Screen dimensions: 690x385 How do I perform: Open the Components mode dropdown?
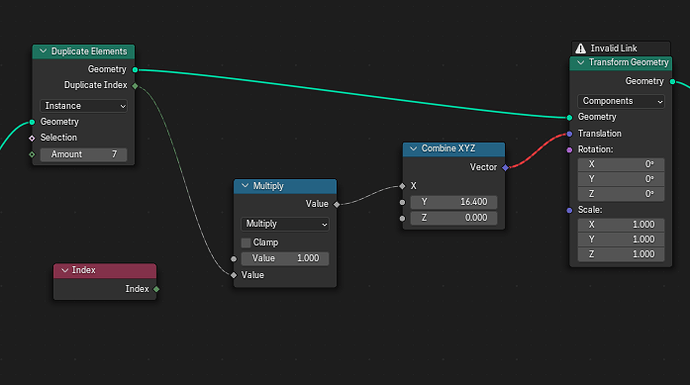[621, 101]
